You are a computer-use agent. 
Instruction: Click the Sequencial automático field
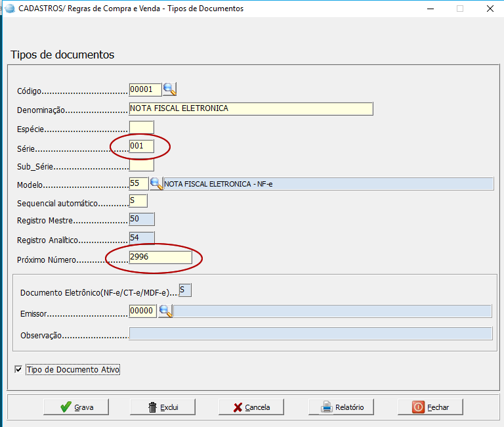click(x=138, y=201)
